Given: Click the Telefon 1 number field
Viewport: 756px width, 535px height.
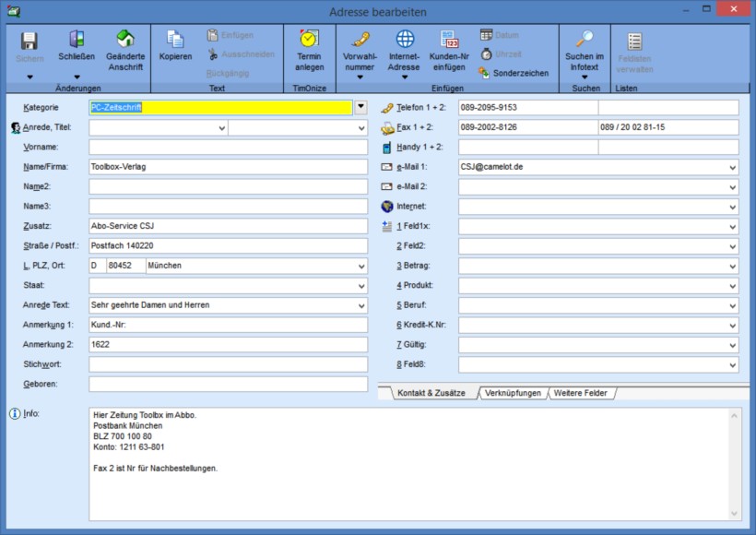Looking at the screenshot, I should 528,108.
